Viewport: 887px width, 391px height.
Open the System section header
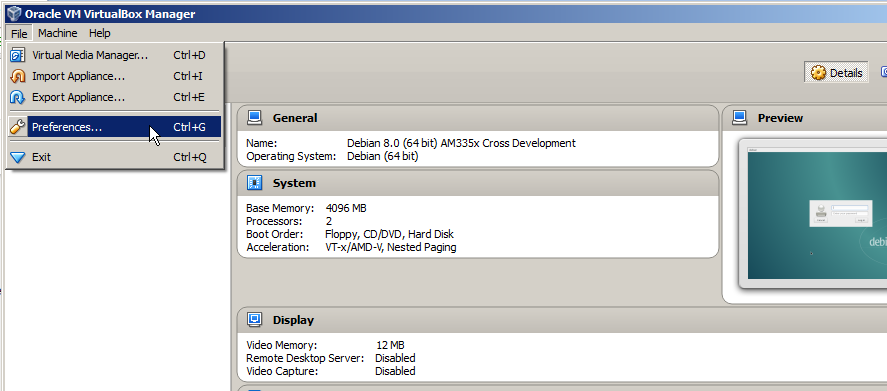click(x=478, y=183)
